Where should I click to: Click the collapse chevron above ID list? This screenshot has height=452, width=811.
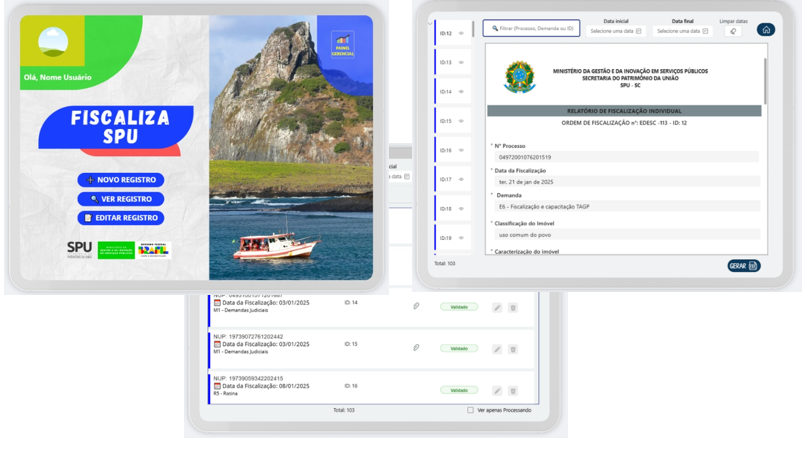coord(430,24)
